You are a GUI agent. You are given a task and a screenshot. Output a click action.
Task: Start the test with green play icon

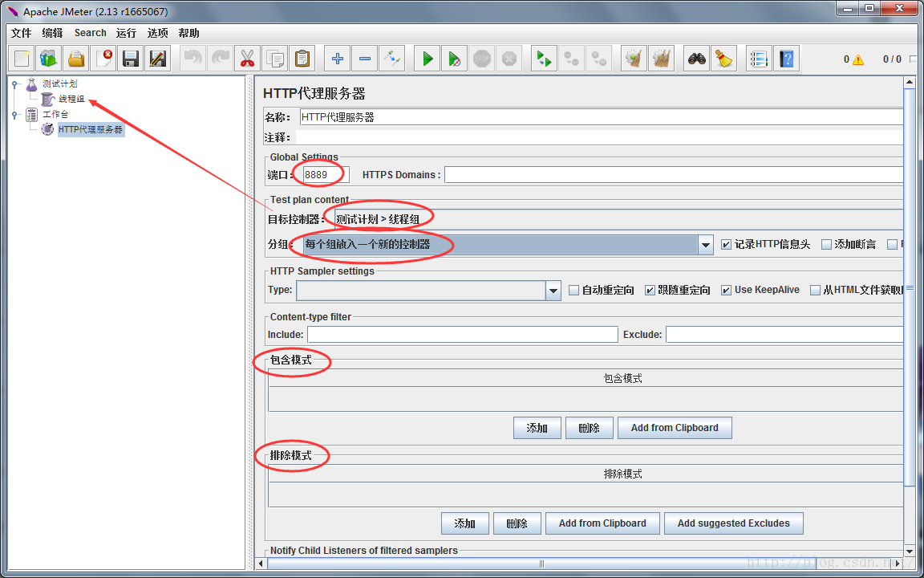(428, 59)
